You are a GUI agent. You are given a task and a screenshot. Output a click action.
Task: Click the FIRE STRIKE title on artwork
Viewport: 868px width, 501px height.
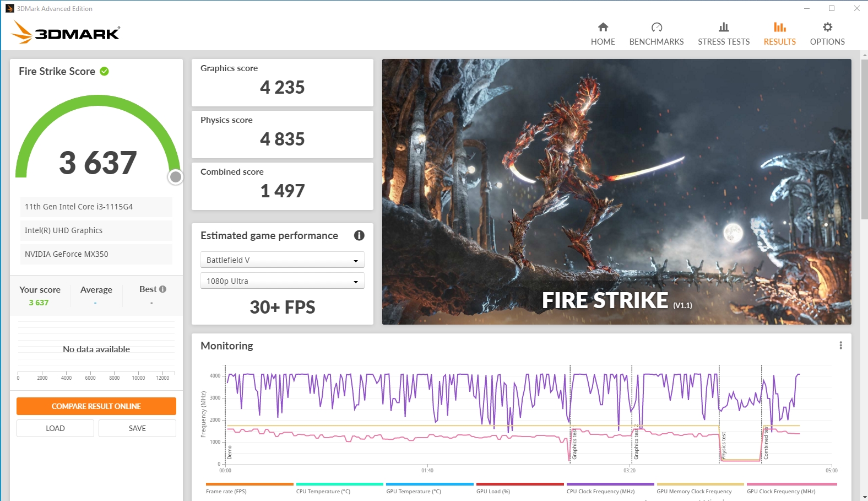[605, 300]
